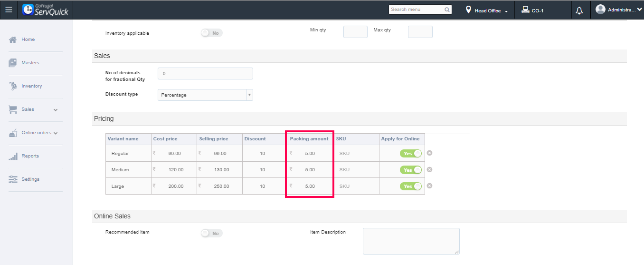Expand the Head Office location dropdown
644x265 pixels.
click(x=506, y=11)
